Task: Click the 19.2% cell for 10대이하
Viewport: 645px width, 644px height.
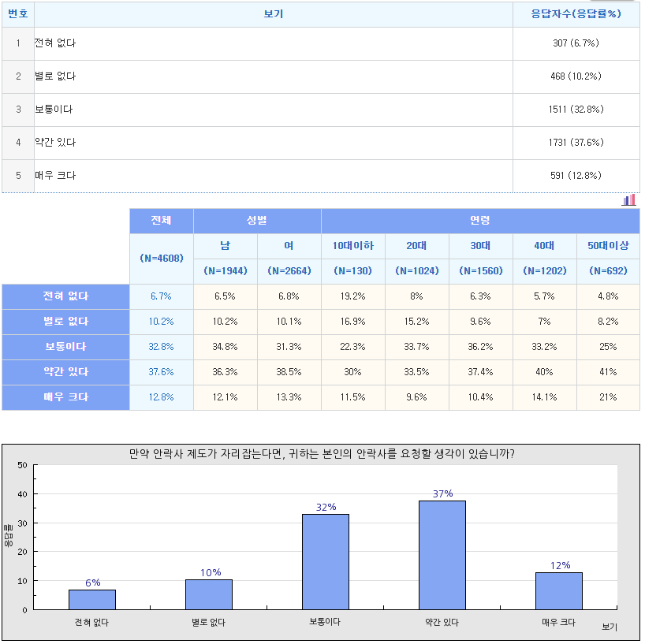Action: pos(353,296)
